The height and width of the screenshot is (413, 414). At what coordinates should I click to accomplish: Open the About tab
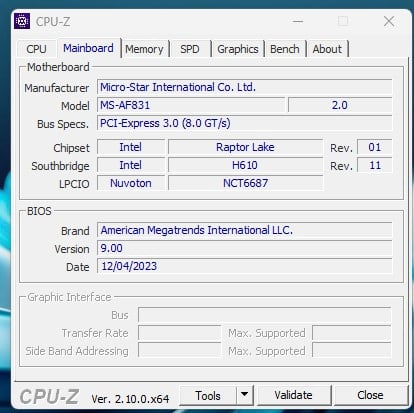coord(327,49)
